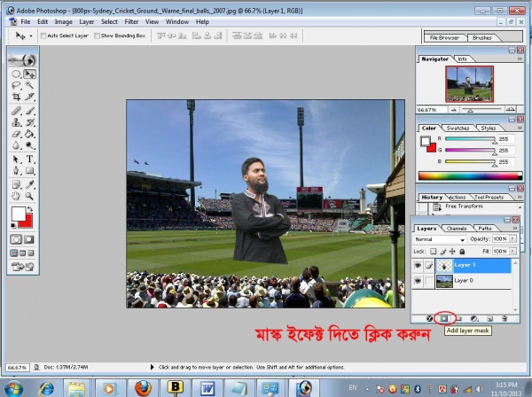Hide Layer 1 using its eye icon
Screen dimensions: 532x397
[x=419, y=265]
